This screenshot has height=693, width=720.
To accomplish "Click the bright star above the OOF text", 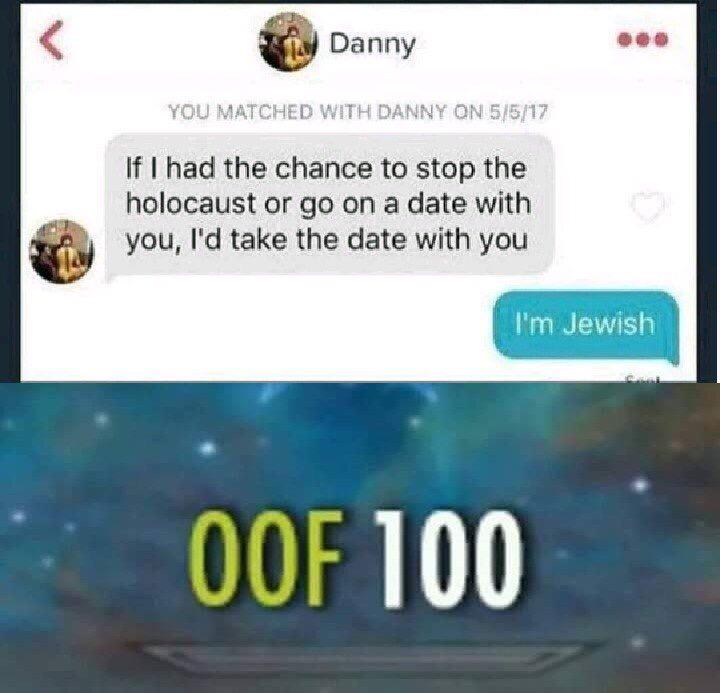I will pos(208,447).
